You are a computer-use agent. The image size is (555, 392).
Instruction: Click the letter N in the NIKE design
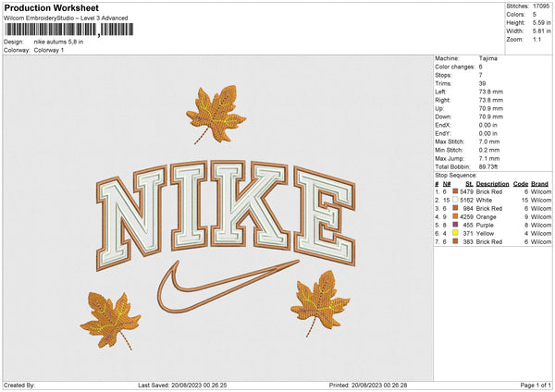point(131,218)
